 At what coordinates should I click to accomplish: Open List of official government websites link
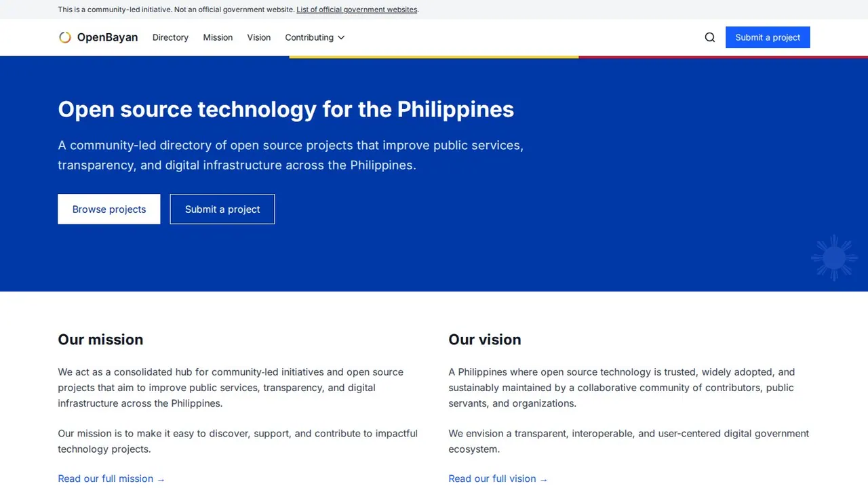click(357, 9)
